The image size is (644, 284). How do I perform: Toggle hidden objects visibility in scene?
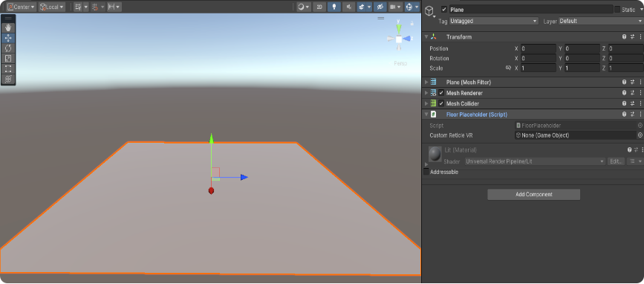click(380, 7)
